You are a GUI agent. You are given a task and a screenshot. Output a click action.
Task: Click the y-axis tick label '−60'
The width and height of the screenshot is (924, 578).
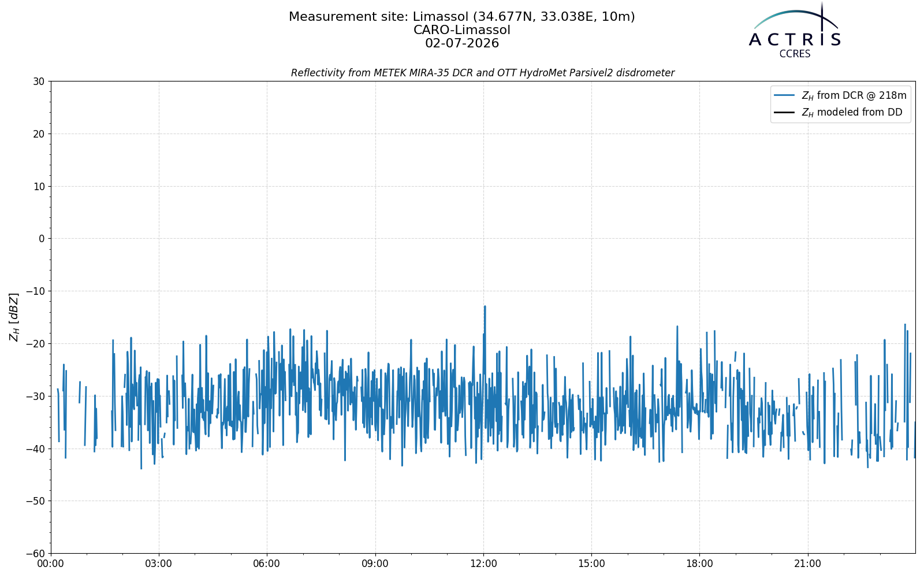pyautogui.click(x=35, y=554)
